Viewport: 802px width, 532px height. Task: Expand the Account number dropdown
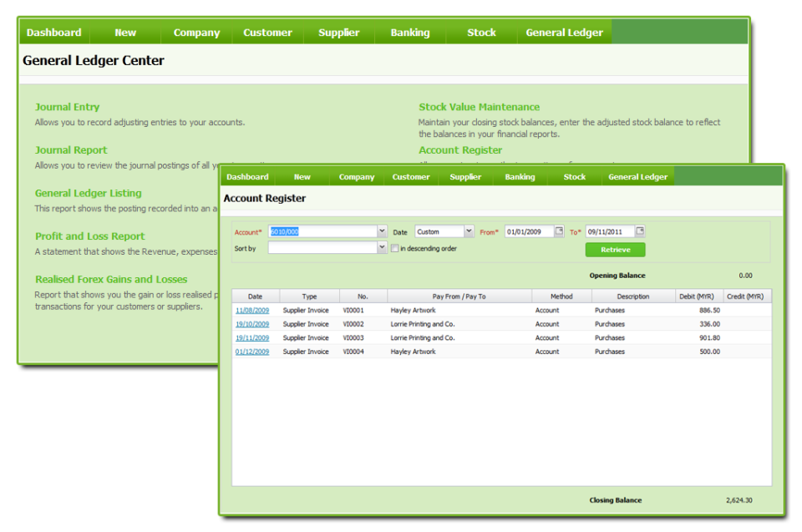pyautogui.click(x=381, y=231)
